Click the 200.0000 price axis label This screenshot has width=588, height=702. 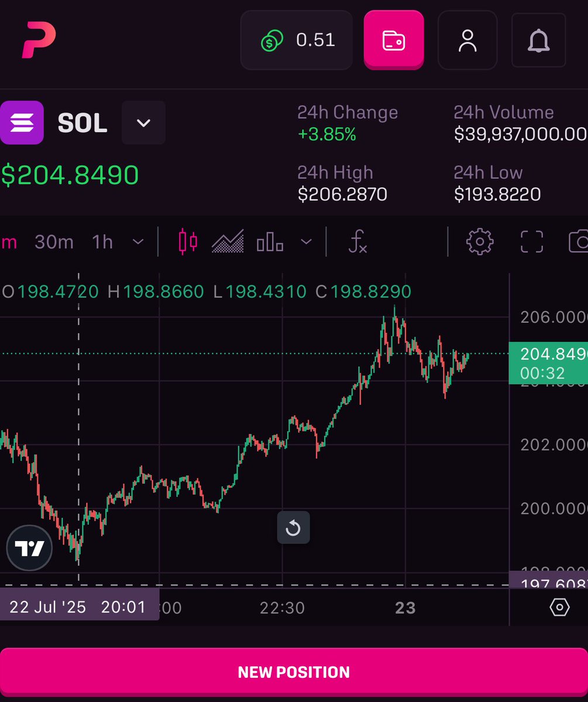coord(553,508)
